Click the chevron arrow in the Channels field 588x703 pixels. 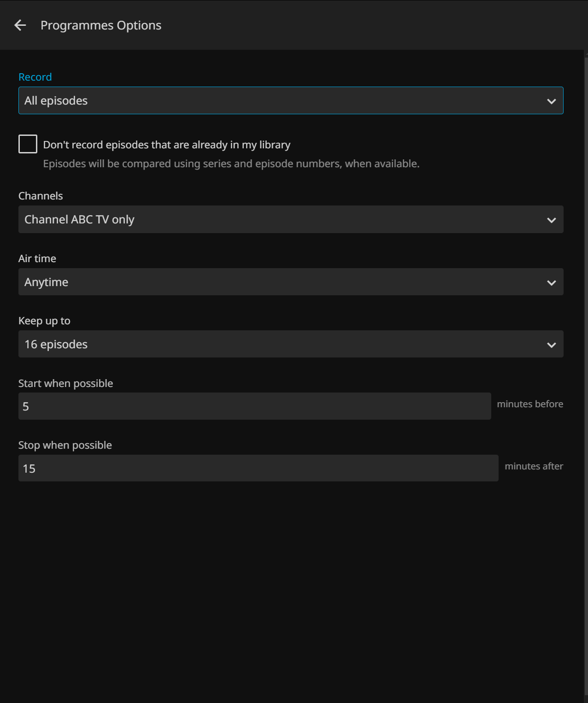pyautogui.click(x=551, y=220)
